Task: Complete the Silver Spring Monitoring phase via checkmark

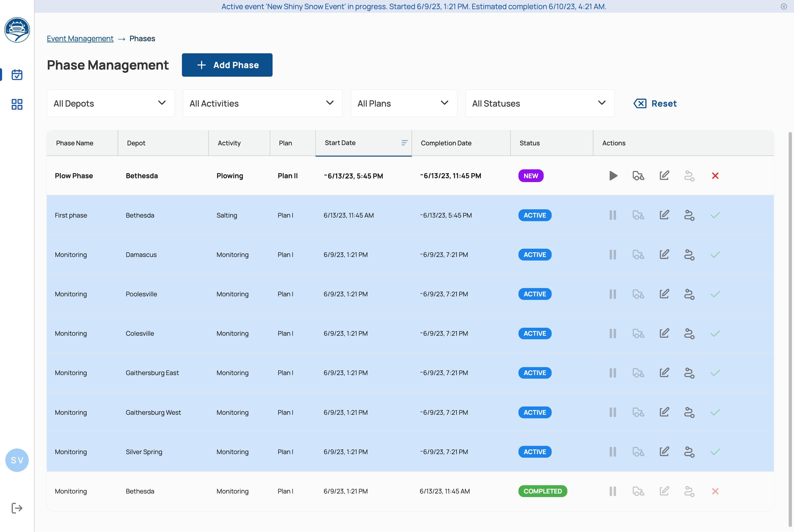Action: pyautogui.click(x=715, y=451)
